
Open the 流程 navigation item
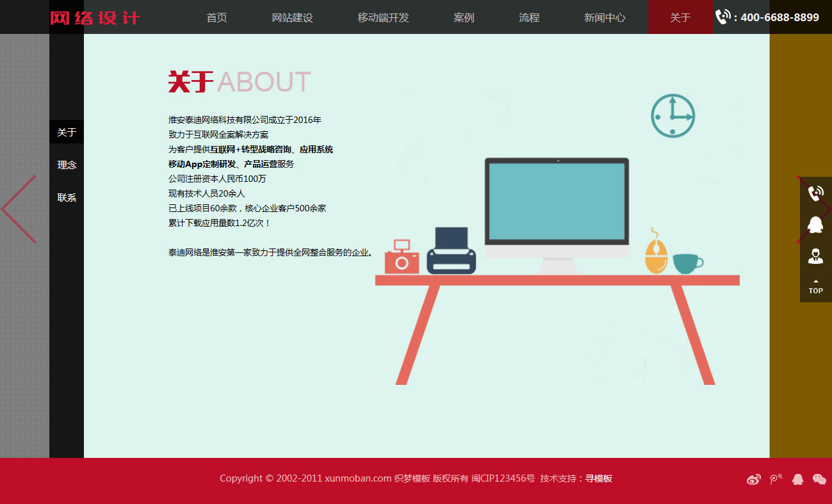coord(529,17)
